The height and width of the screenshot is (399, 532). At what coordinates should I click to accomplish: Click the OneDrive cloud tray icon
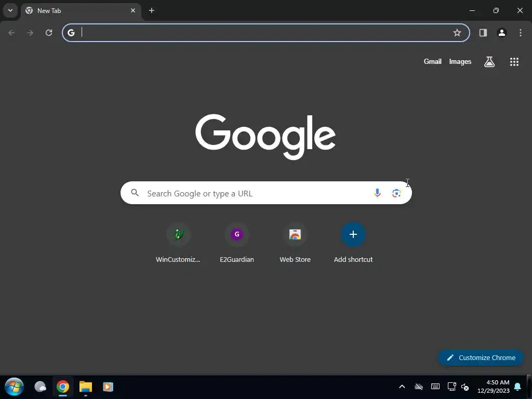tap(419, 387)
